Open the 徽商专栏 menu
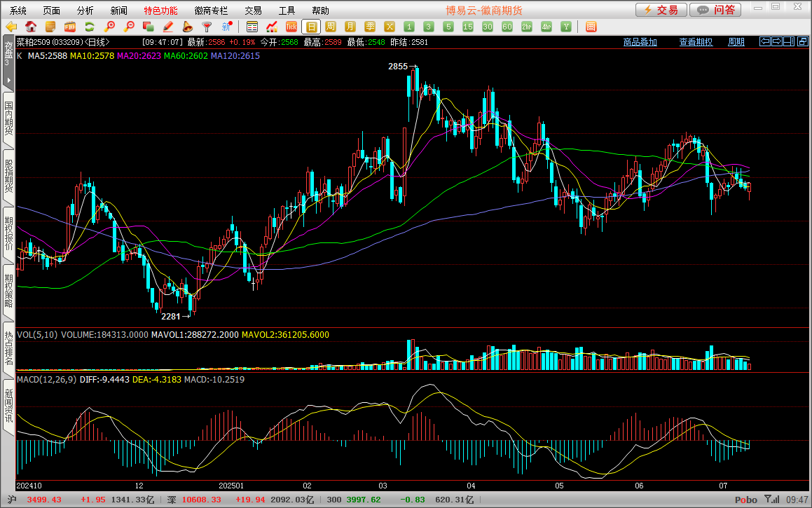This screenshot has width=812, height=508. click(x=211, y=11)
